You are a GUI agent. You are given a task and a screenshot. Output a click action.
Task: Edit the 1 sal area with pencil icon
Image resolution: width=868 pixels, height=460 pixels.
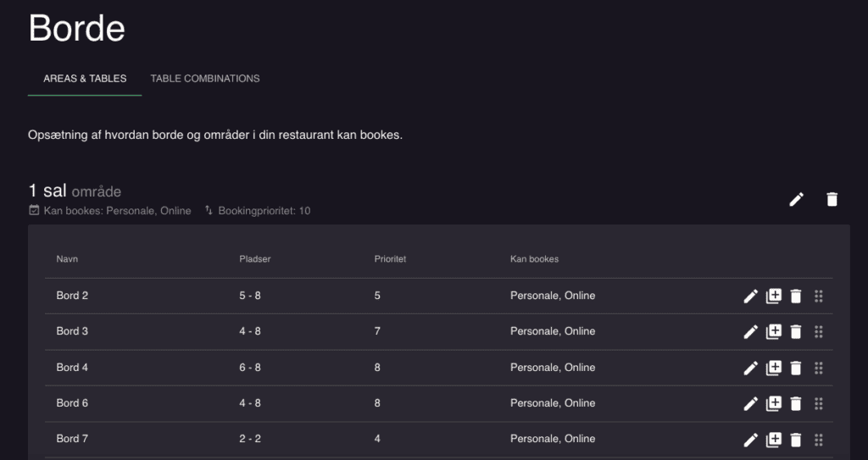[796, 199]
